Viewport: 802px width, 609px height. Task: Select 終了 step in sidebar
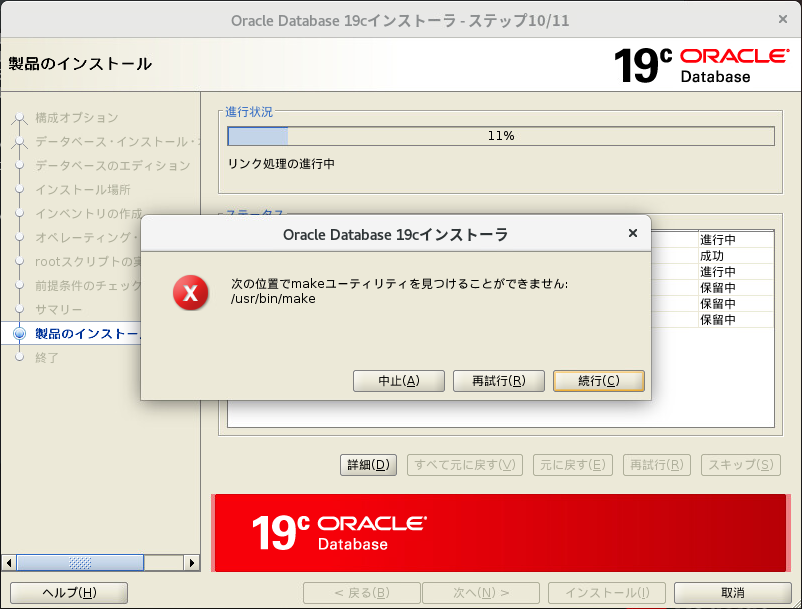47,358
